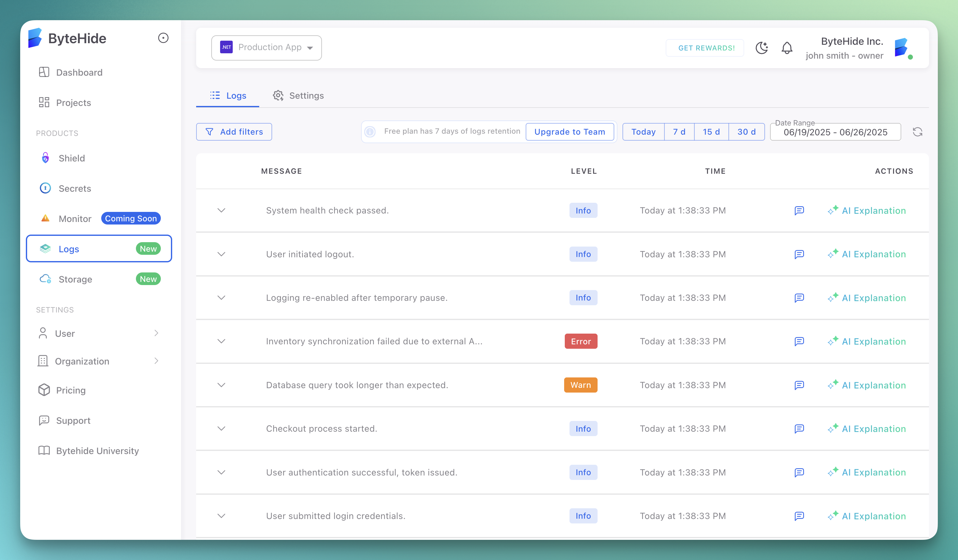Open the Secrets product section
Viewport: 958px width, 560px height.
(74, 188)
